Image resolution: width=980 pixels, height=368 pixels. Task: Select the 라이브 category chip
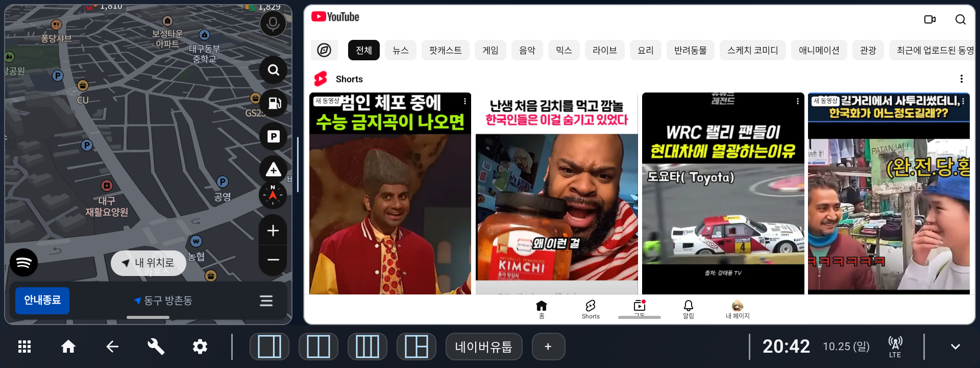click(x=605, y=50)
